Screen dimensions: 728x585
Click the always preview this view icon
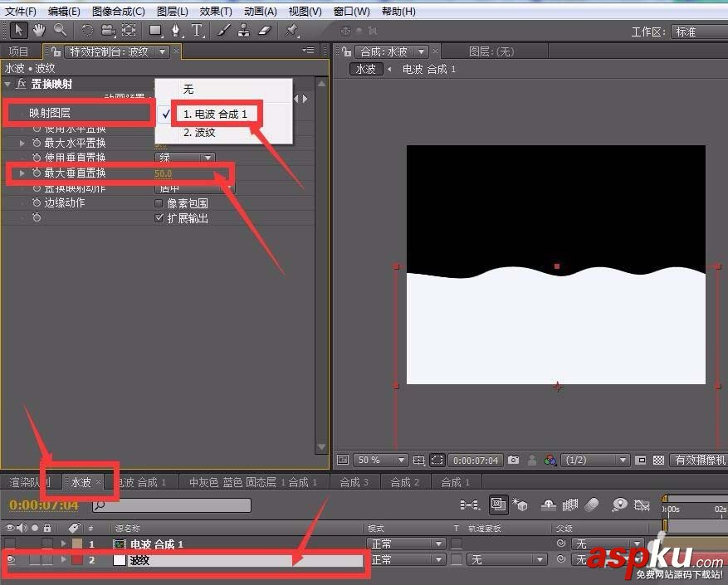point(343,460)
